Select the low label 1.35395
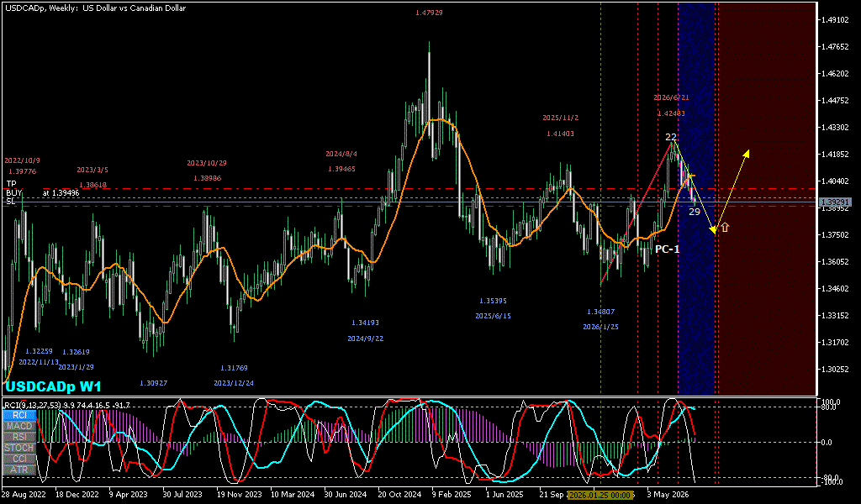 (493, 301)
